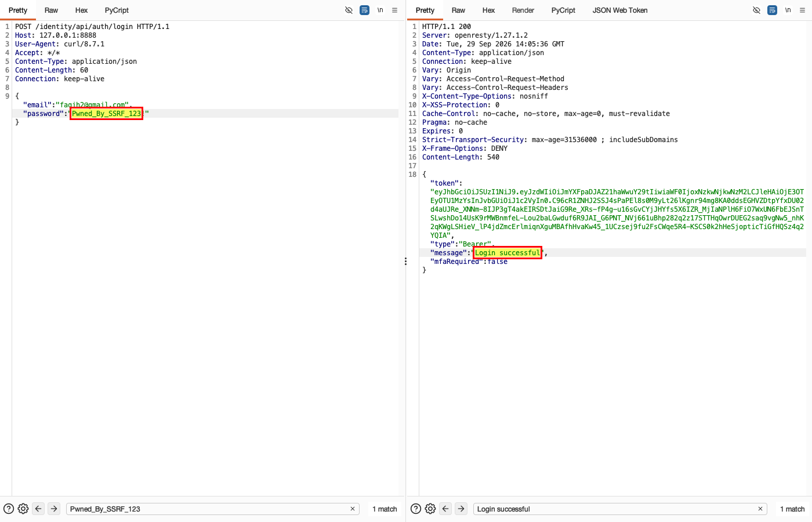This screenshot has width=812, height=522.
Task: Open request search help icon
Action: pyautogui.click(x=9, y=509)
